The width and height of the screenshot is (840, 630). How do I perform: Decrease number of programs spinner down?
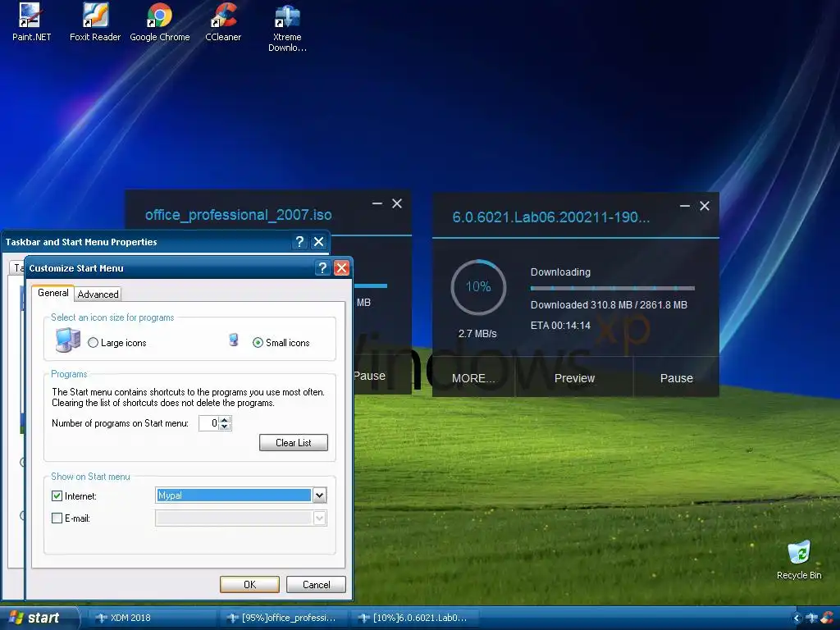coord(225,427)
